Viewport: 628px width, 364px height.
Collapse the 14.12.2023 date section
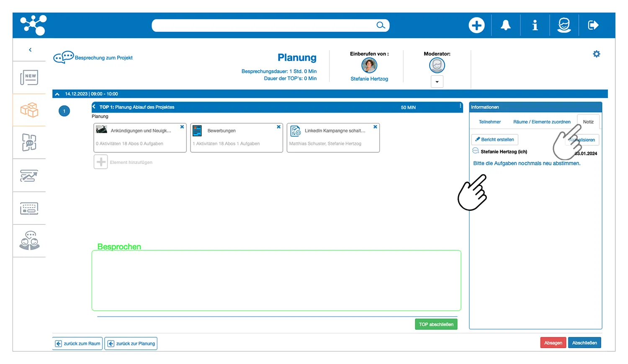tap(57, 94)
